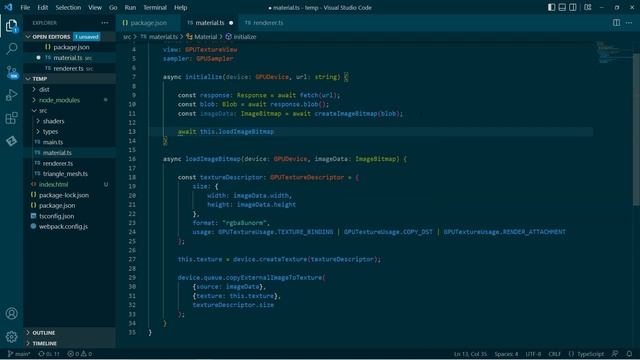Screen dimensions: 640x360
Task: Open Customize Layout icon
Action: point(587,7)
